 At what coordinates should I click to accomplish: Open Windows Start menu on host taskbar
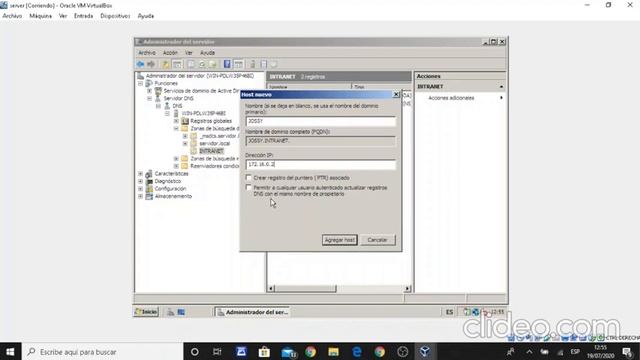pos(10,351)
